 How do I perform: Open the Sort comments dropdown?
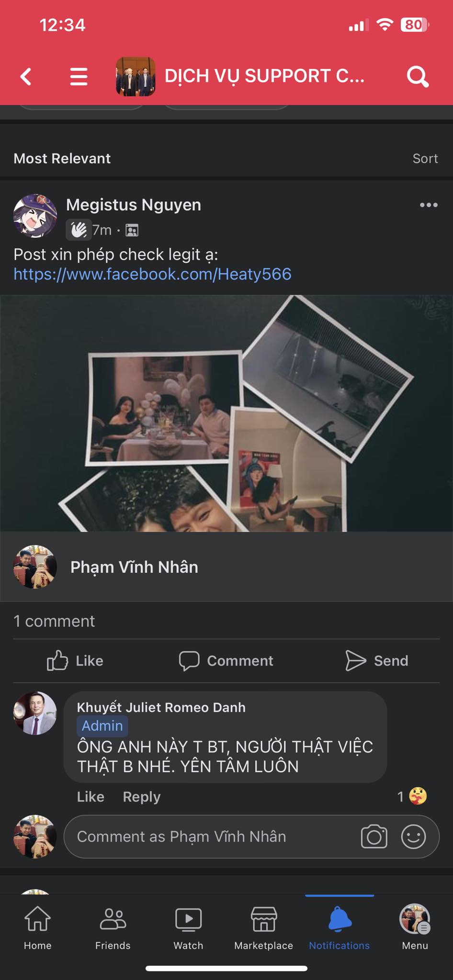tap(425, 158)
